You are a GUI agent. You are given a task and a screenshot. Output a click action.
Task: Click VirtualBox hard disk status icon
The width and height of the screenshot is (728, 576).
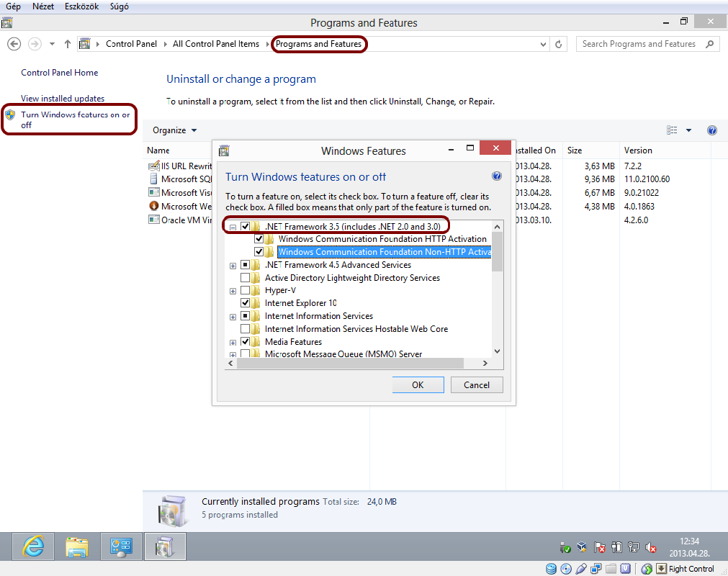[x=551, y=569]
